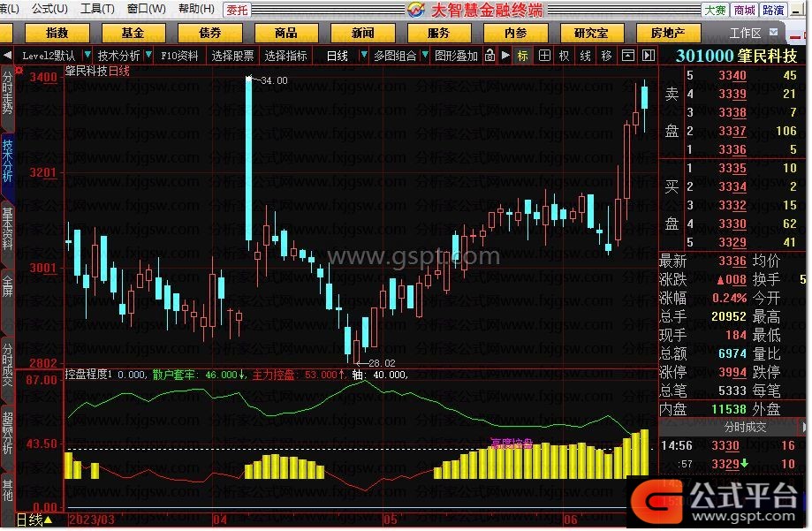The height and width of the screenshot is (531, 812).
Task: Open the 窗口(W) menu
Action: (x=146, y=9)
